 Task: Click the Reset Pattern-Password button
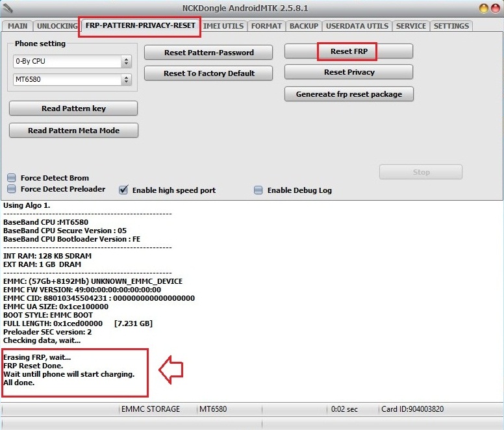click(208, 53)
